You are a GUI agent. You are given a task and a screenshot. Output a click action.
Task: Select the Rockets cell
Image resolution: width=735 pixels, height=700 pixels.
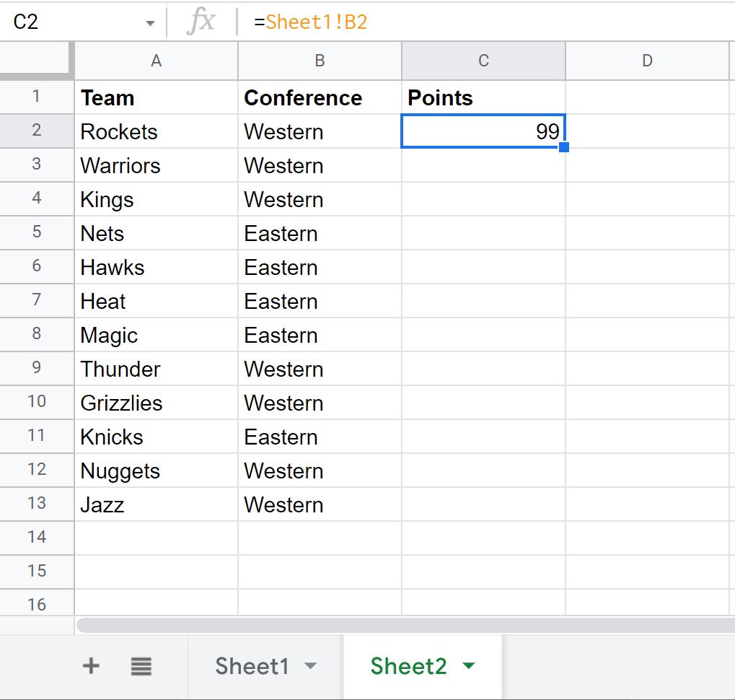coord(156,131)
